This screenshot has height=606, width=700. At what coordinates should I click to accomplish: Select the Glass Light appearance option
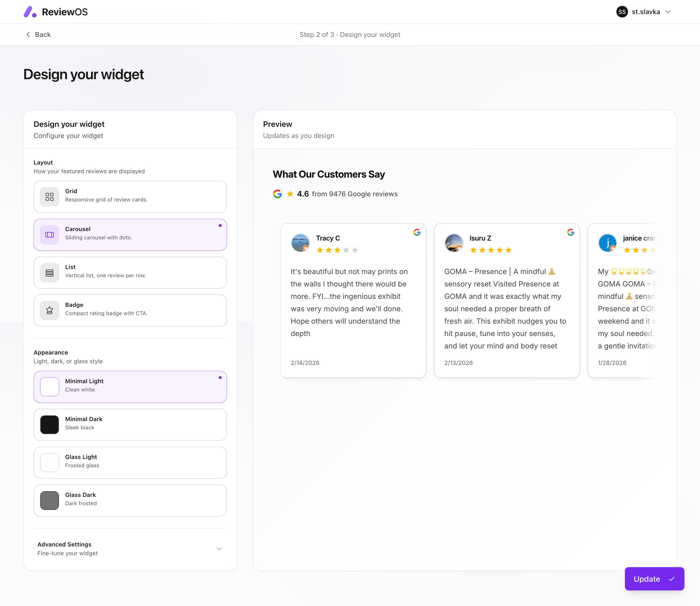point(130,462)
